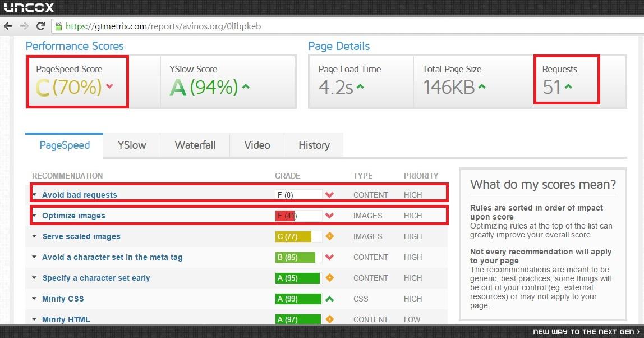The image size is (644, 338).
Task: Click the YSlow Score green up arrow
Action: (x=246, y=86)
